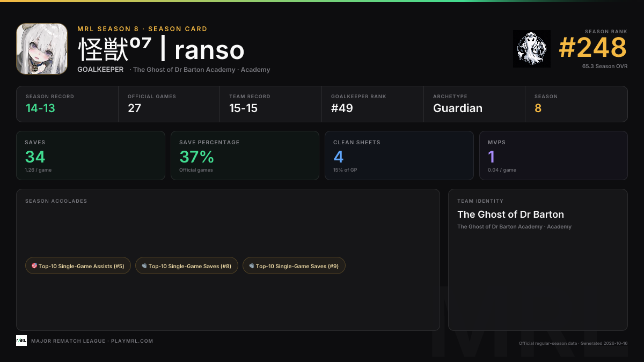This screenshot has width=644, height=362.
Task: Click the saves total "34"
Action: (35, 157)
